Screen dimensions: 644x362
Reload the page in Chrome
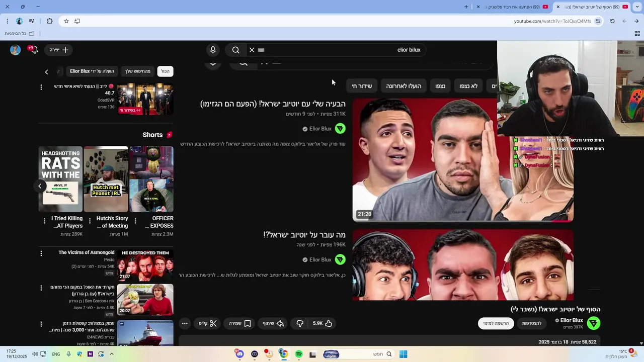point(612,21)
